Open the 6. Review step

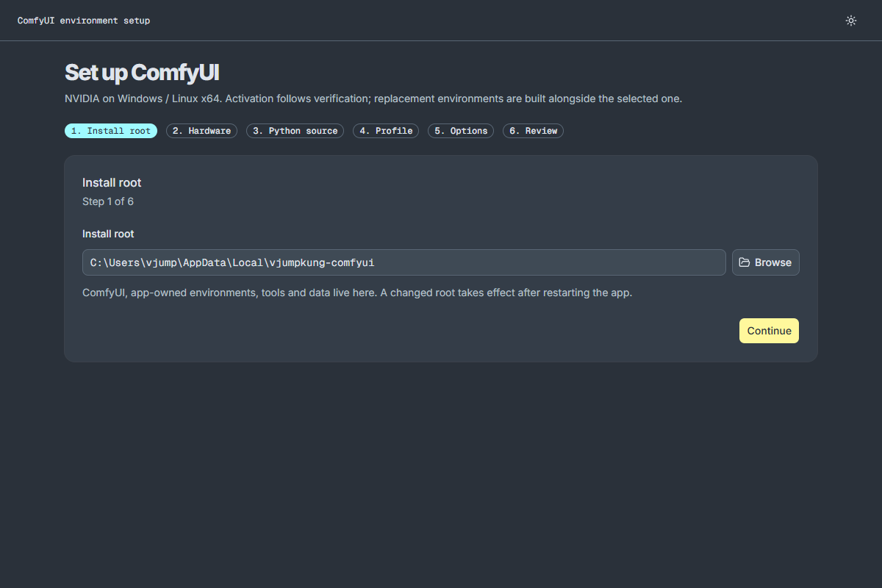click(533, 131)
